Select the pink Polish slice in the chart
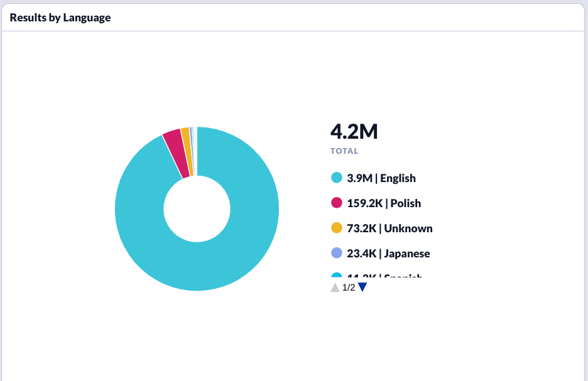Viewport: 588px width, 381px height. pos(177,154)
